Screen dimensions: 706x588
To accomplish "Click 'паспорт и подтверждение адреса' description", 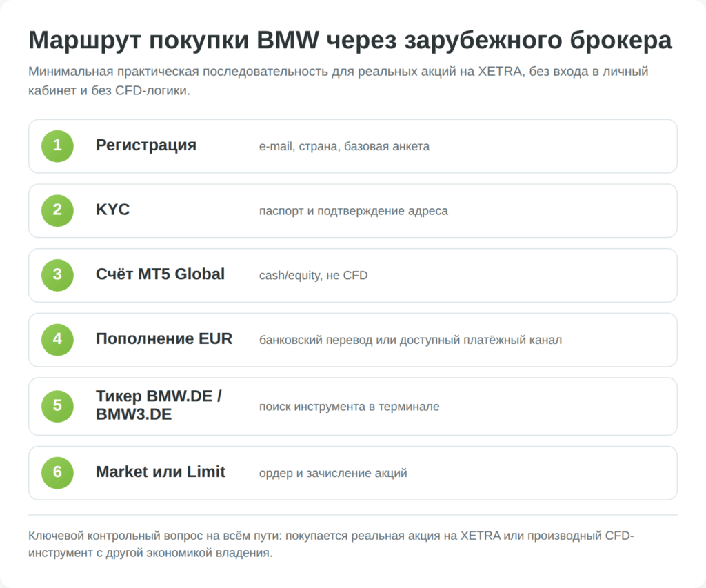I will pos(354,211).
